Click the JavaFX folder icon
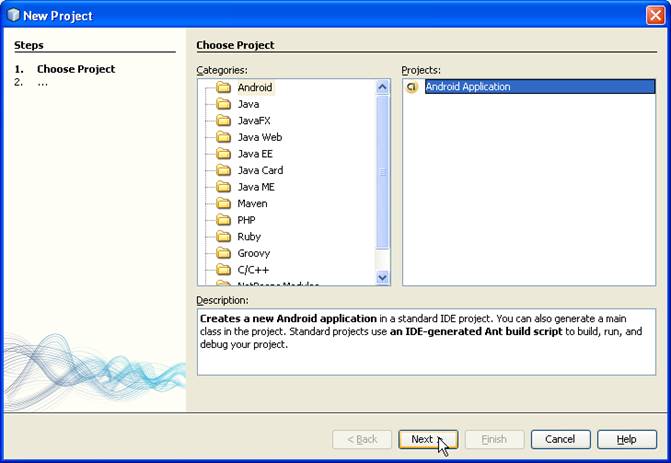The width and height of the screenshot is (671, 463). (223, 121)
